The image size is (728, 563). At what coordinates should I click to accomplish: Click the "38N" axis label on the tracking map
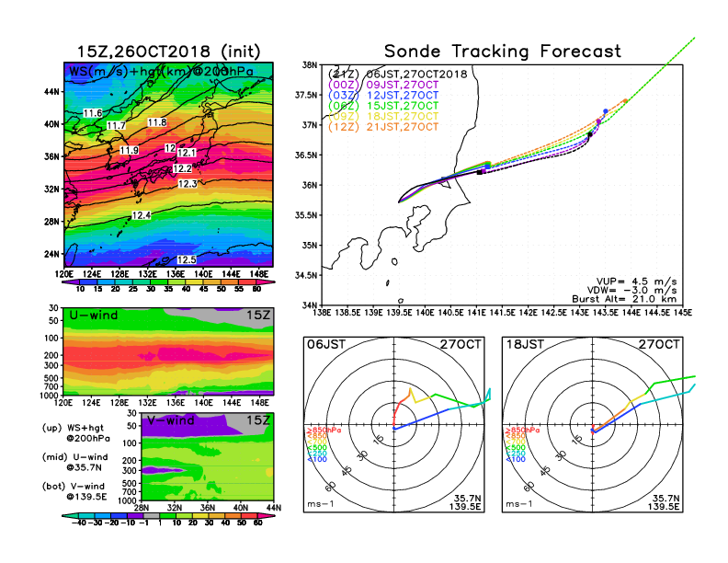pos(310,65)
